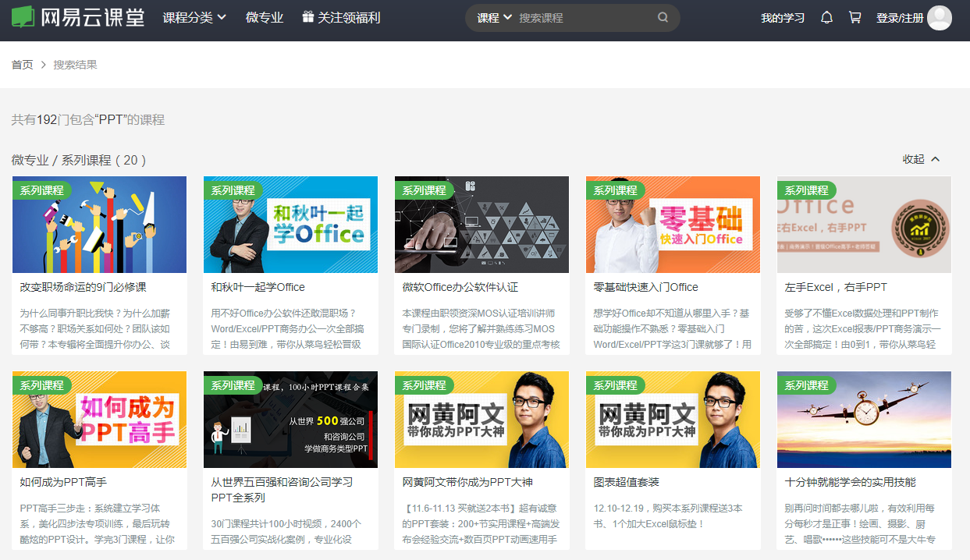Click the 共有192门包含"PPT"的课程 result text
The width and height of the screenshot is (970, 560).
coord(88,120)
